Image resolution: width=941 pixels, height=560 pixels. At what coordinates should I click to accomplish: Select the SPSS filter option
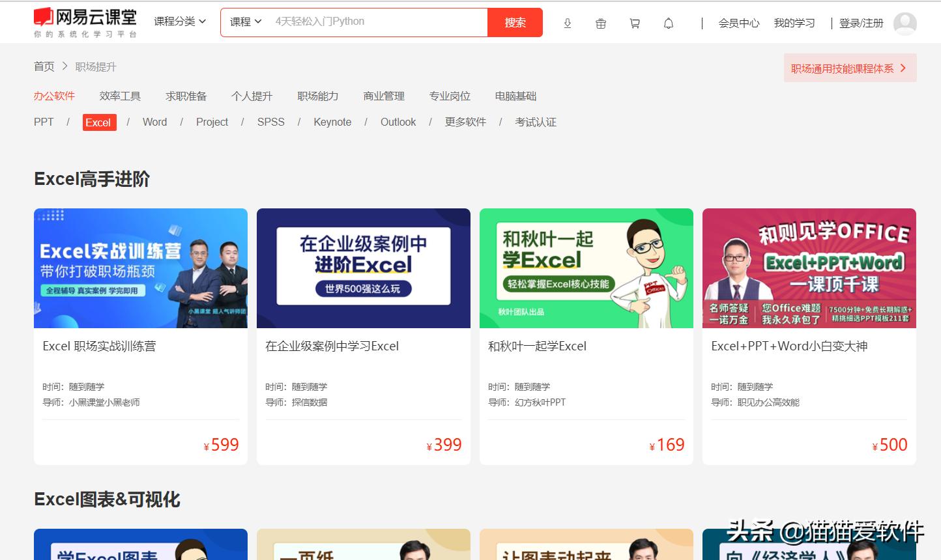coord(270,122)
